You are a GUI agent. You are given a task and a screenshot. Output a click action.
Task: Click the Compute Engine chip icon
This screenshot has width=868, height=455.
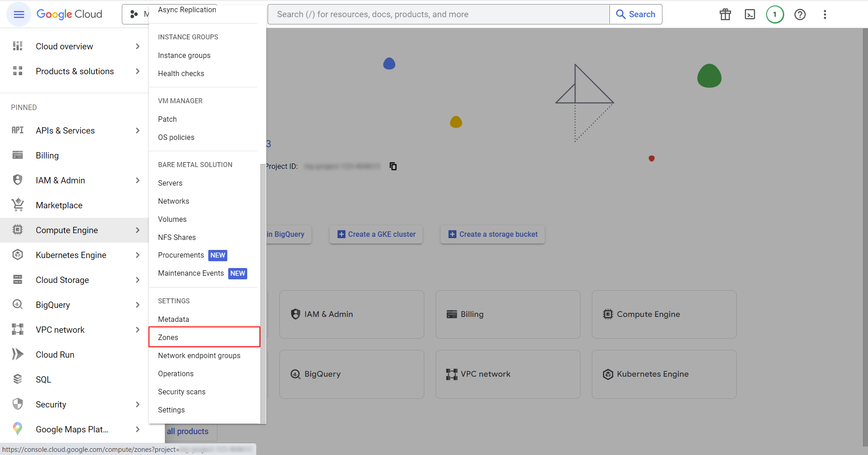18,230
